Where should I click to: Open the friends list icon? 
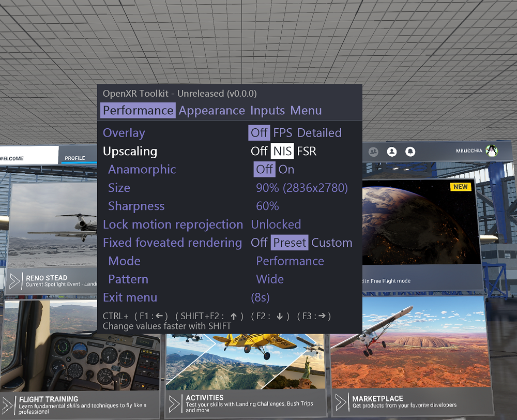coord(374,151)
